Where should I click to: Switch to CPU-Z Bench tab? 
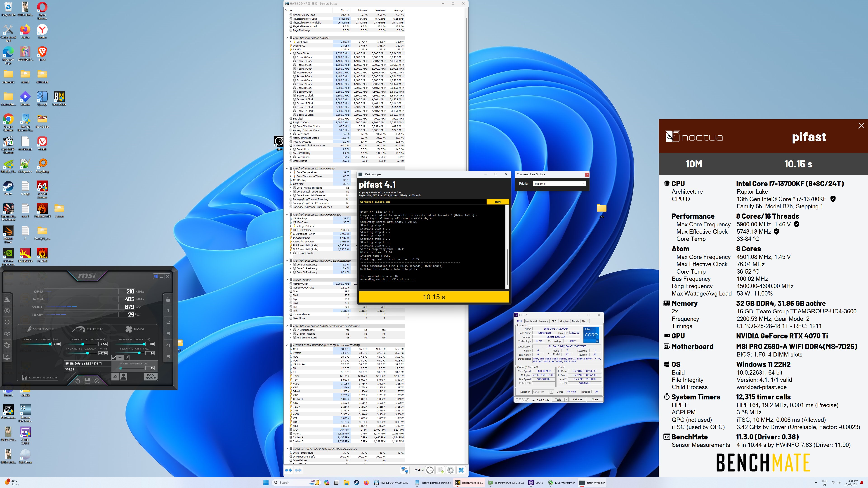click(575, 321)
